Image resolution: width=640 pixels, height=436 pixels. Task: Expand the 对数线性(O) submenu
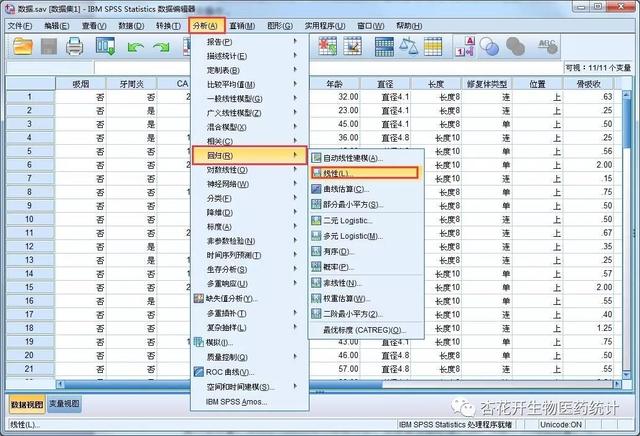coord(249,170)
